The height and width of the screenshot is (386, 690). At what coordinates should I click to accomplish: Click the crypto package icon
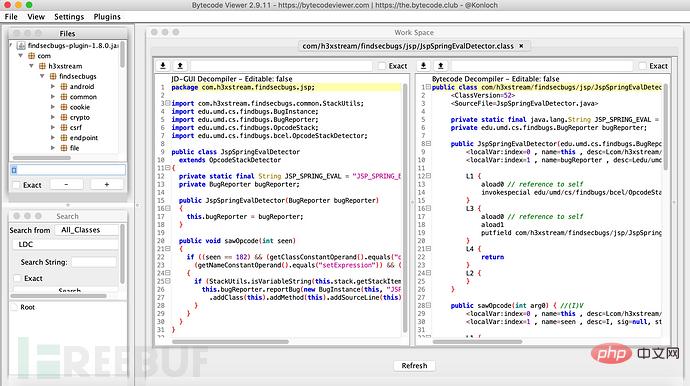[64, 117]
